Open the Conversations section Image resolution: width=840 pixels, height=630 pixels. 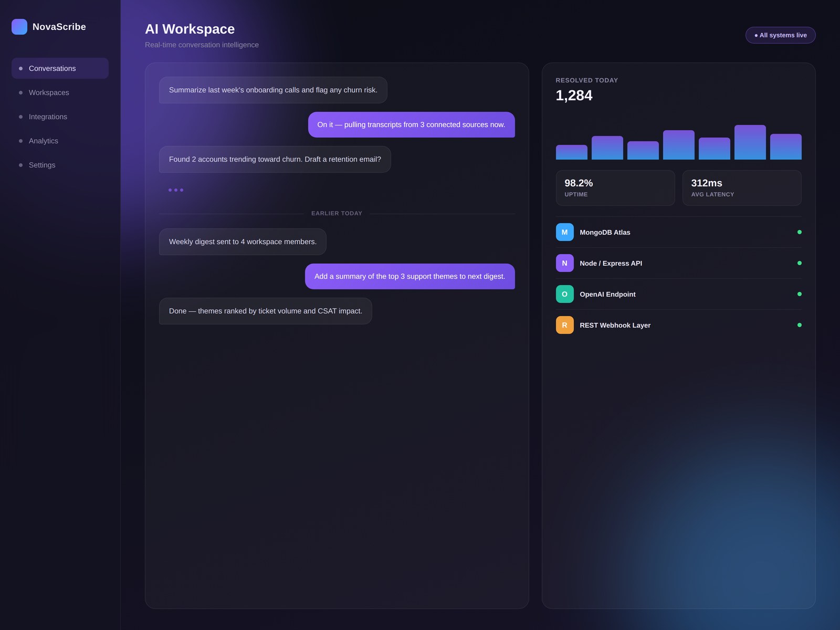click(x=60, y=68)
